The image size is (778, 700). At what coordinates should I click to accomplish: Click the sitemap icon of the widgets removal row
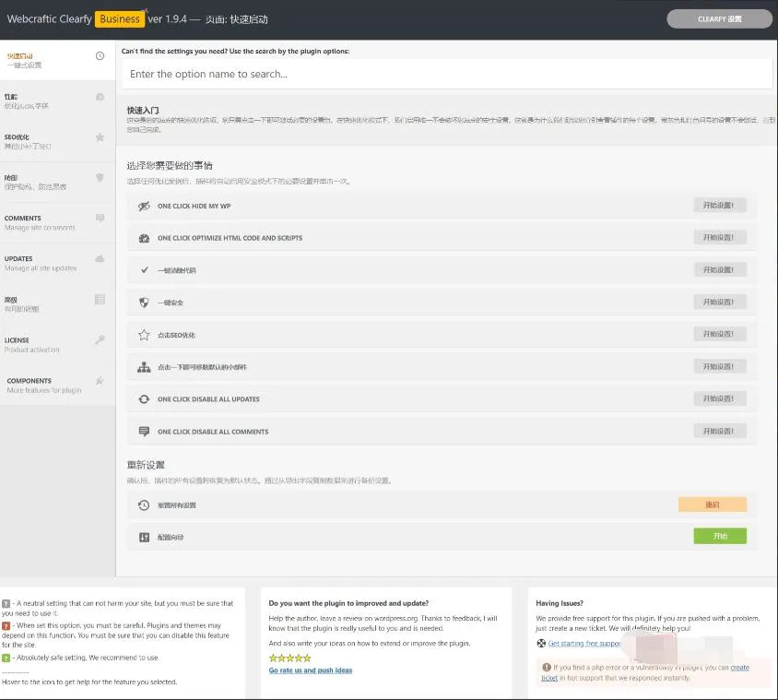(144, 367)
